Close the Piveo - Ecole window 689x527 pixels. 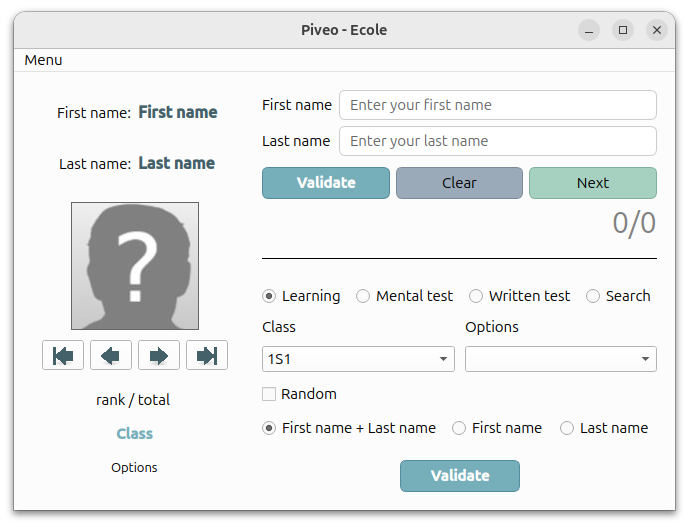coord(656,30)
